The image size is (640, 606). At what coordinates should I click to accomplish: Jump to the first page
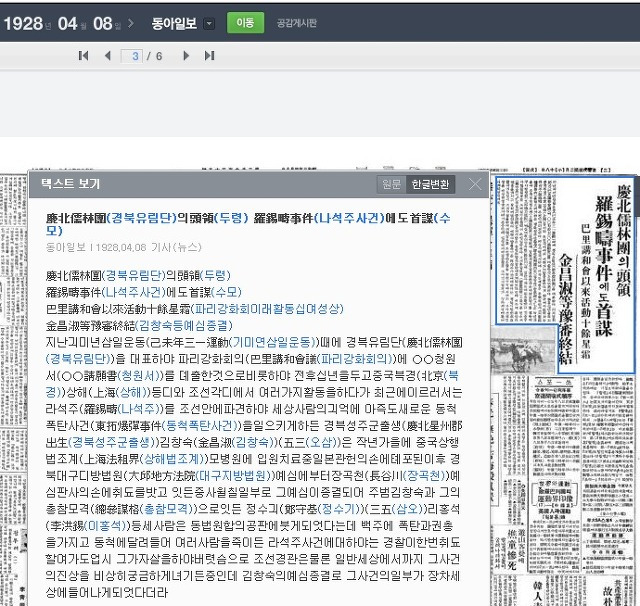(83, 55)
